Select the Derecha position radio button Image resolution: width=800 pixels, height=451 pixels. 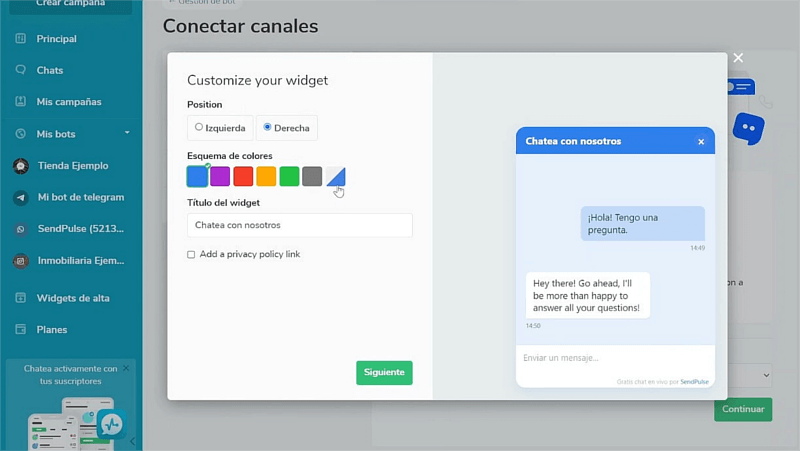(x=267, y=127)
